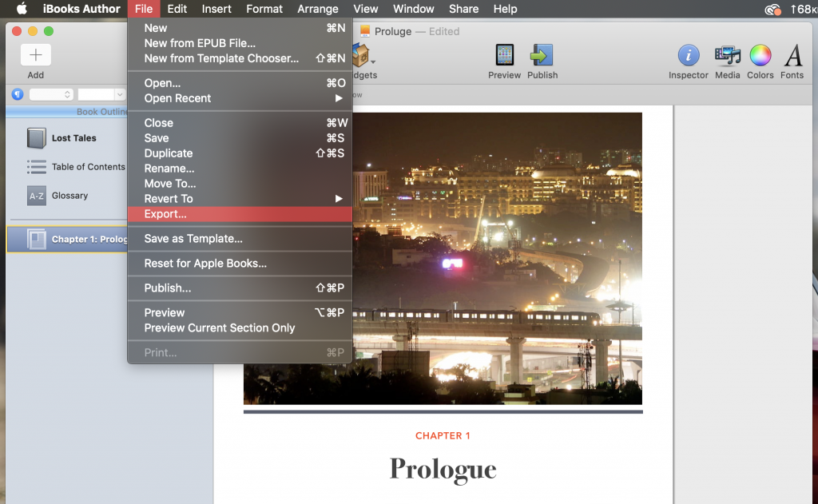The width and height of the screenshot is (818, 504).
Task: Select Preview Current Section Only
Action: coord(240,327)
